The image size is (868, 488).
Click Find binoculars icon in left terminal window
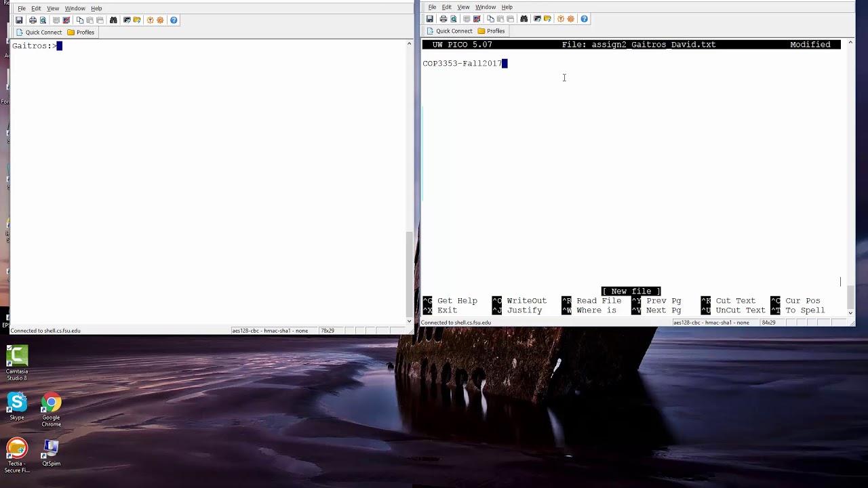click(x=113, y=20)
